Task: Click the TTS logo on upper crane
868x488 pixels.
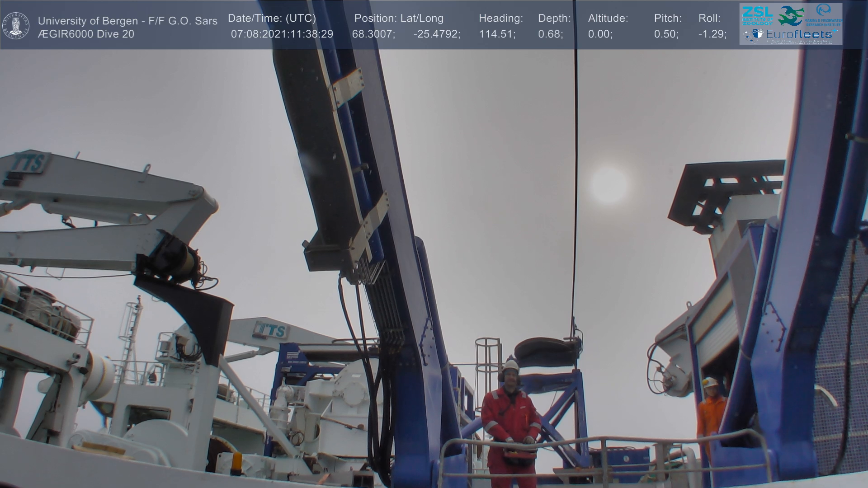Action: click(x=28, y=163)
